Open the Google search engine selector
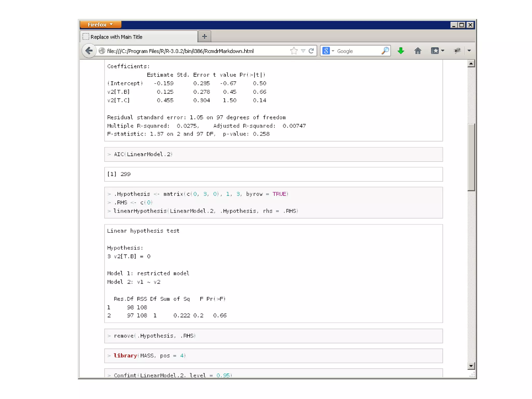Screen dimensions: 532x399 [x=328, y=51]
